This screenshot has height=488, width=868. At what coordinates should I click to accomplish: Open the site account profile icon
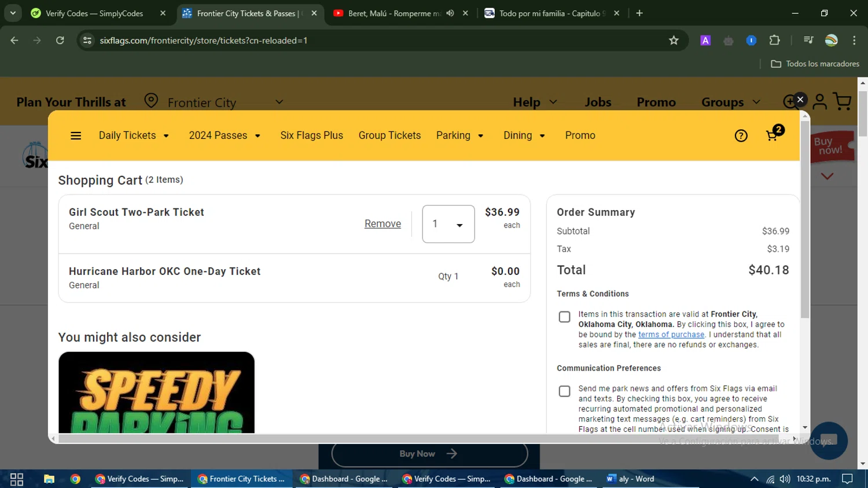click(819, 102)
